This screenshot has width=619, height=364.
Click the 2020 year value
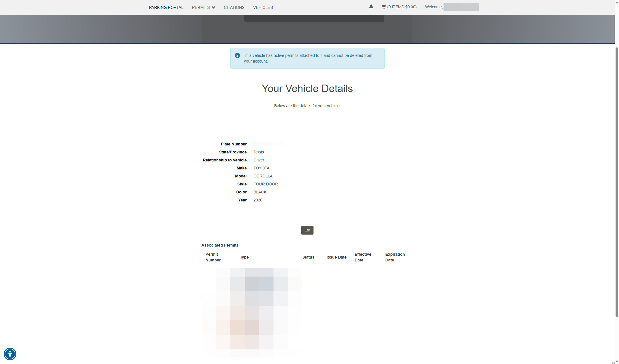click(x=258, y=200)
